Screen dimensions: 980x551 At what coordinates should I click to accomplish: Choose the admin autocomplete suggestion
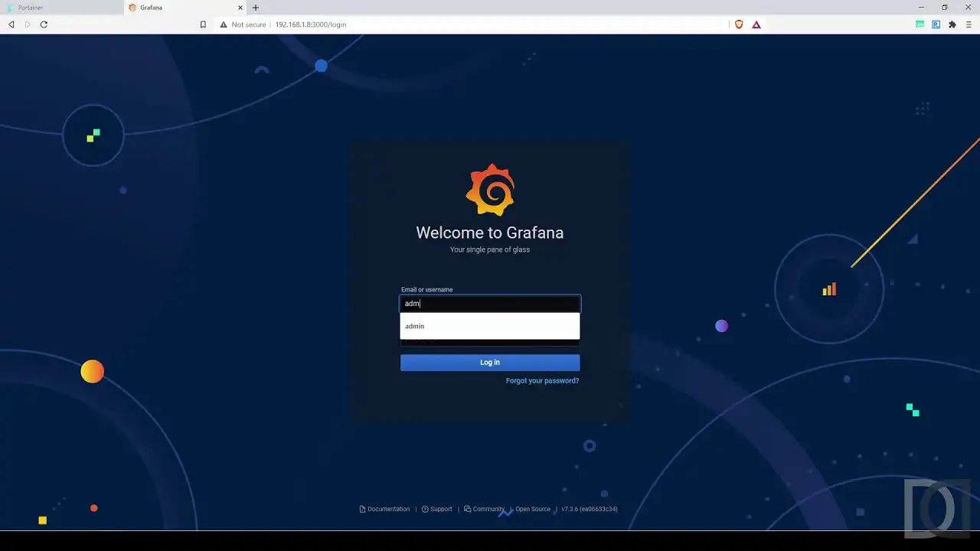490,326
